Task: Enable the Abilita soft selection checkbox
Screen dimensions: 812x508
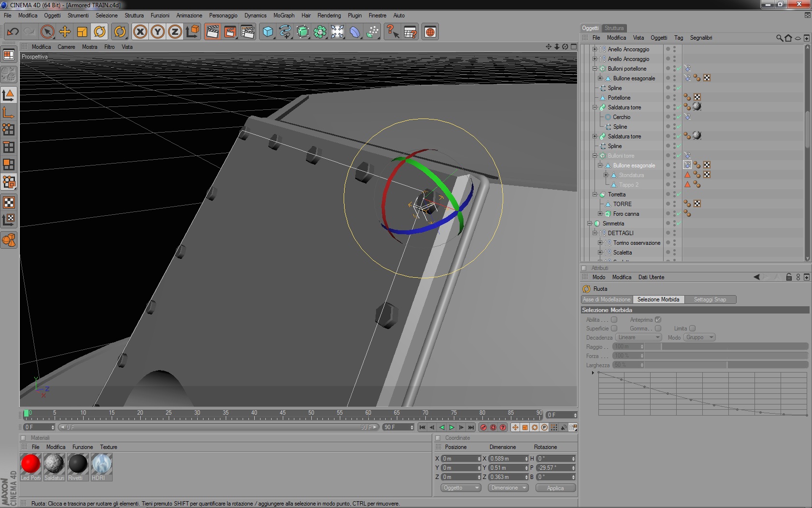Action: 614,319
